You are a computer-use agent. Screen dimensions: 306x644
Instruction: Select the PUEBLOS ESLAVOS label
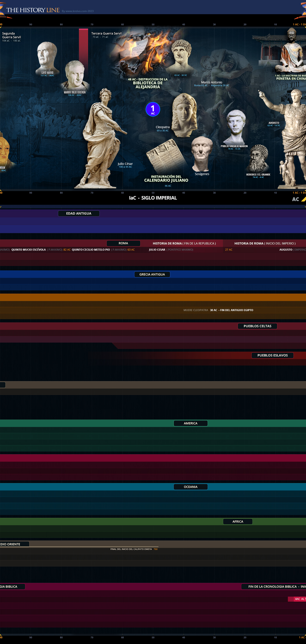click(x=273, y=355)
